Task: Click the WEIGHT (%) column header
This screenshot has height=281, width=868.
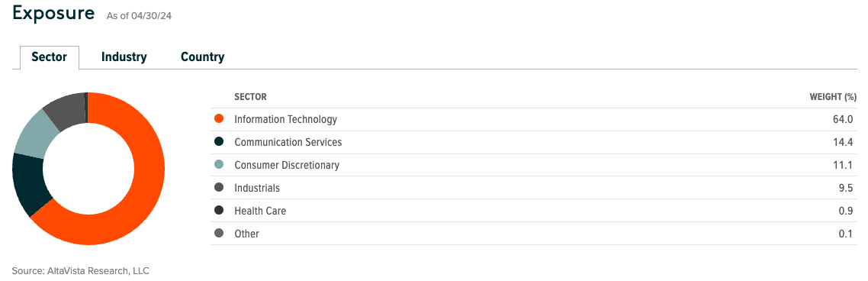Action: click(x=833, y=97)
